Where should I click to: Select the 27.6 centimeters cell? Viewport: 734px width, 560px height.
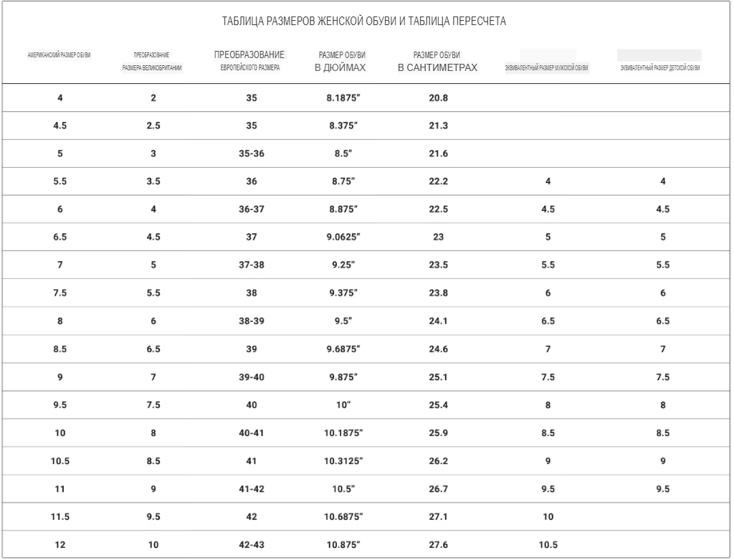[438, 545]
